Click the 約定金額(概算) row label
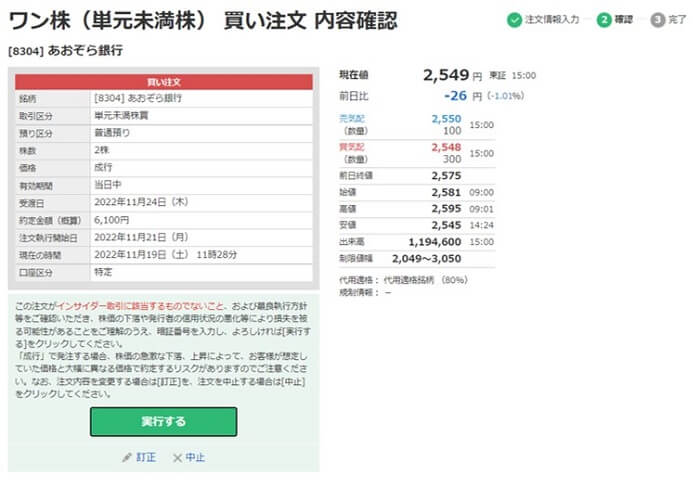The image size is (700, 487). pos(50,221)
